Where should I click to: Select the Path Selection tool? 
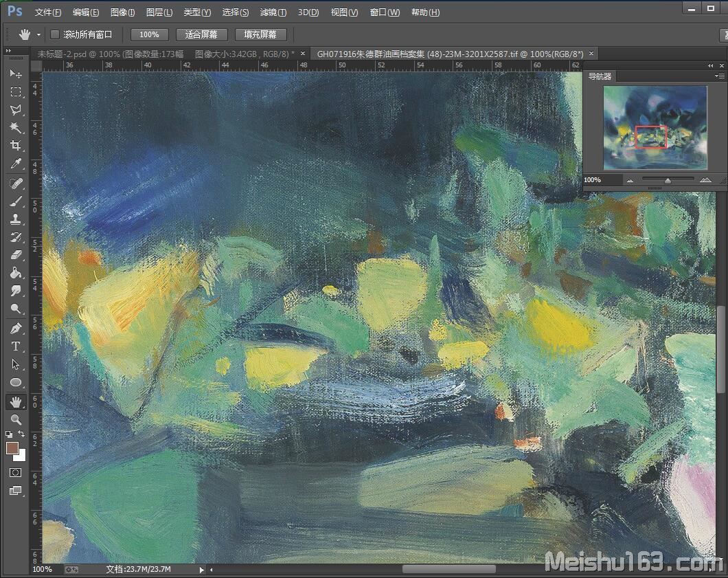click(15, 364)
